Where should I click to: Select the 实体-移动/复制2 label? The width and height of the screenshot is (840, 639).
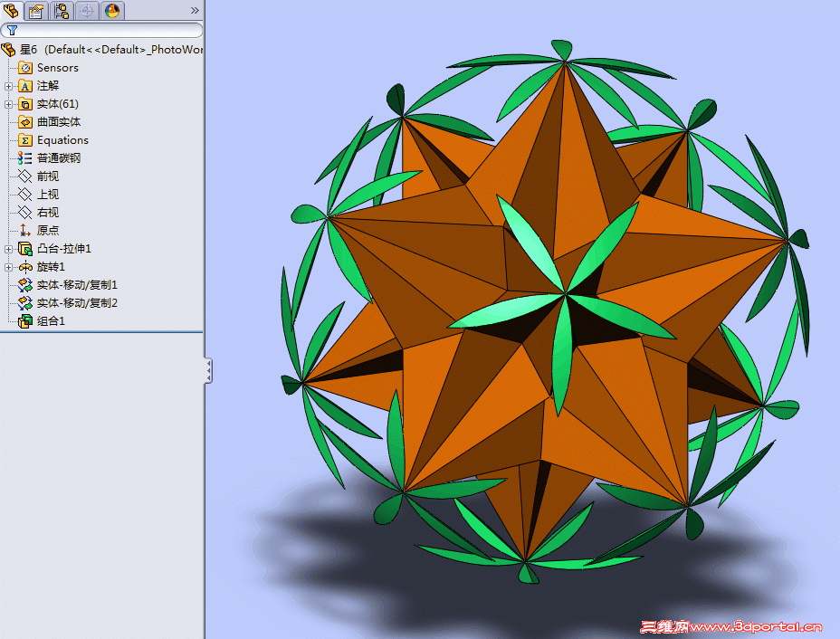click(x=77, y=303)
